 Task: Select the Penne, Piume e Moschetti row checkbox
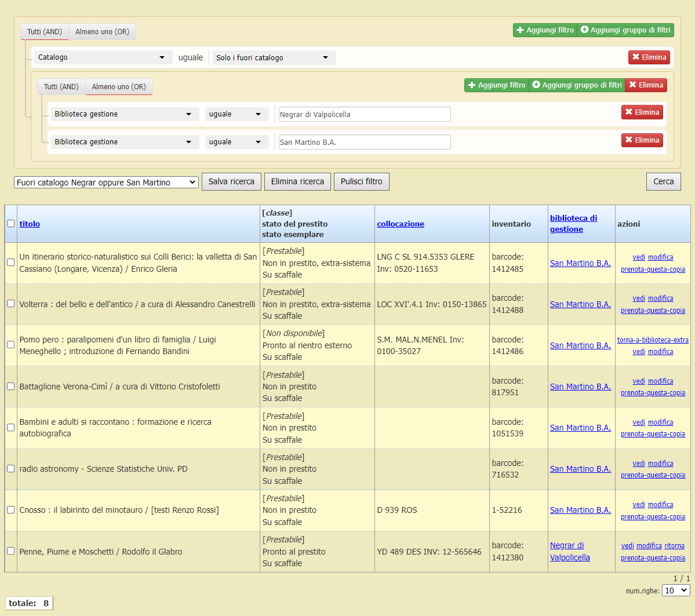point(10,551)
